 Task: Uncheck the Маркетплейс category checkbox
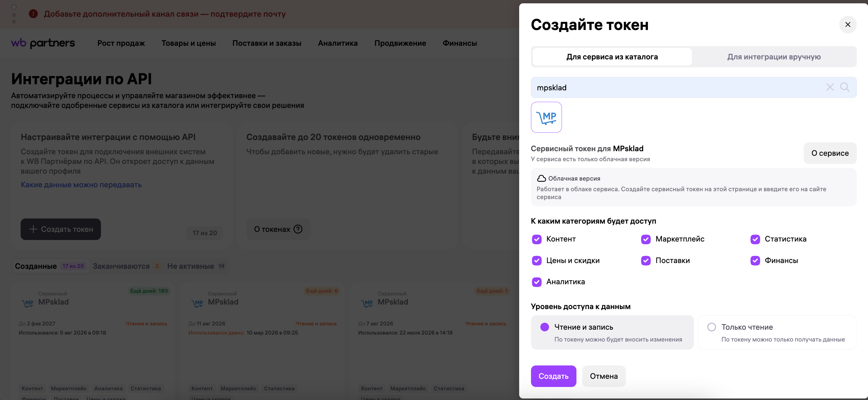tap(646, 239)
